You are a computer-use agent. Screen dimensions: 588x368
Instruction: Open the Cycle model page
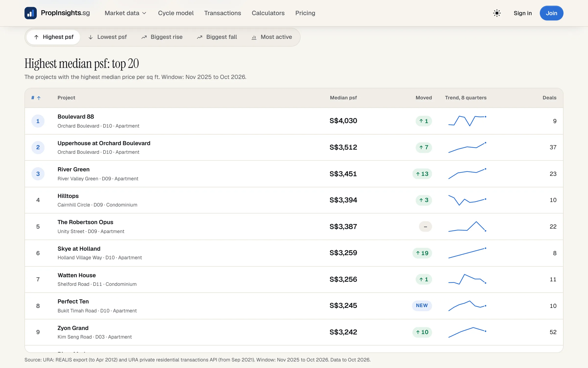point(176,13)
